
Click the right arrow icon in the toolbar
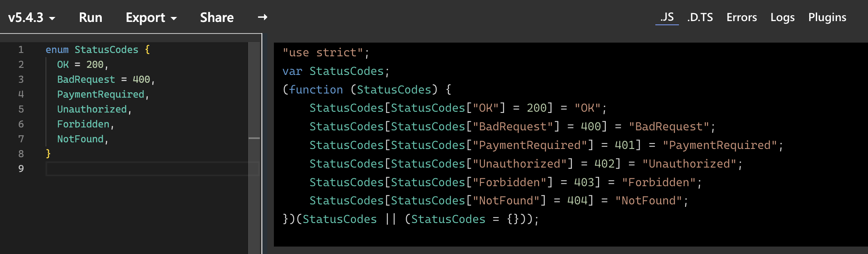coord(262,17)
